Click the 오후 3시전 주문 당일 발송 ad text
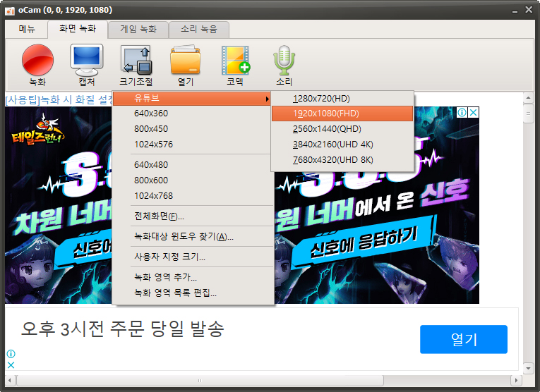 pyautogui.click(x=123, y=329)
